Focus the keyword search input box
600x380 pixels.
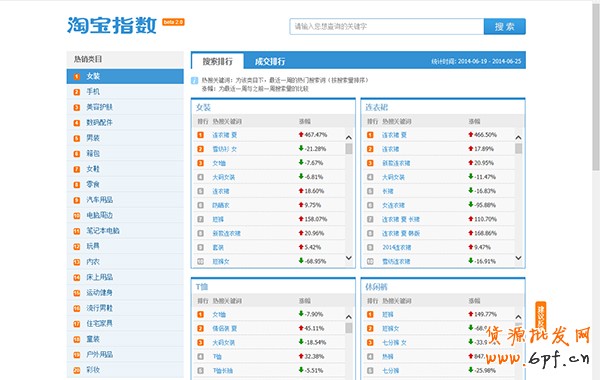click(386, 26)
